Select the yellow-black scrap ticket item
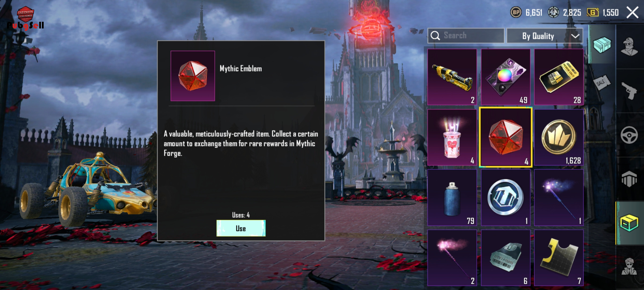This screenshot has height=290, width=644. point(559,258)
